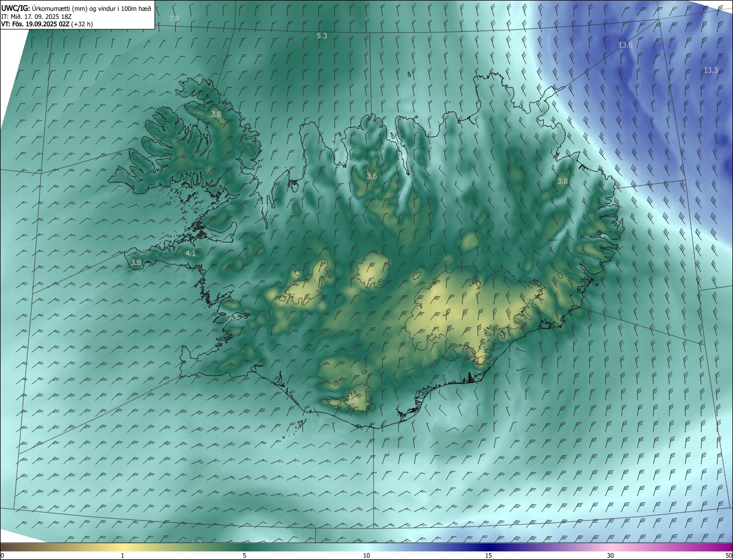Screen dimensions: 733x560
Task: Click the 4.1 value label on Snæfellsnes
Action: pyautogui.click(x=191, y=253)
